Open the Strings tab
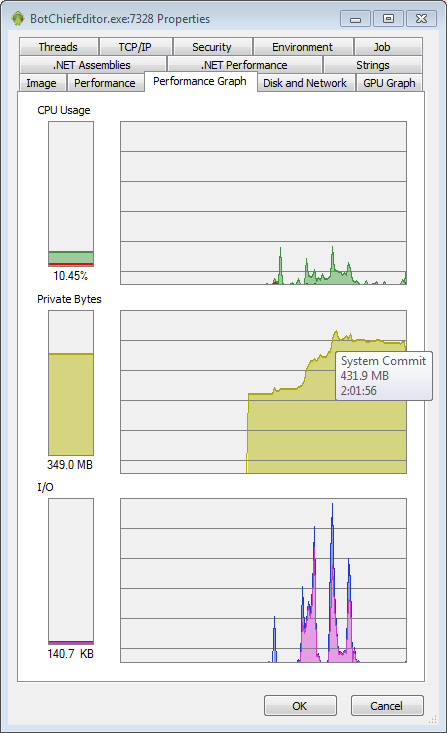This screenshot has width=447, height=733. 373,65
